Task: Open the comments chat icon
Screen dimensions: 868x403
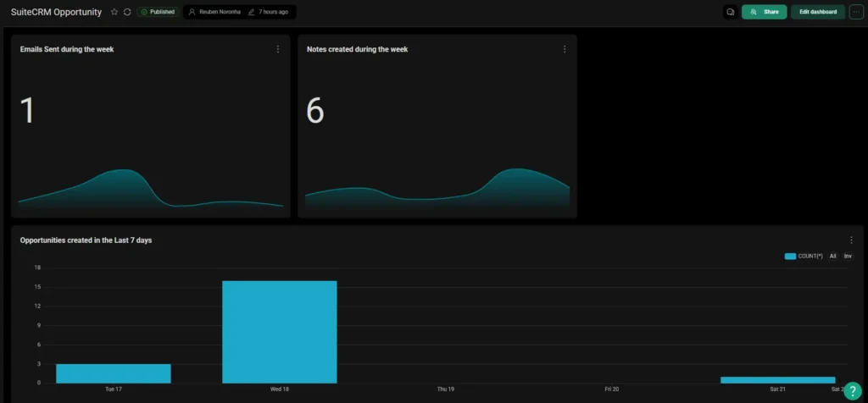Action: [730, 12]
